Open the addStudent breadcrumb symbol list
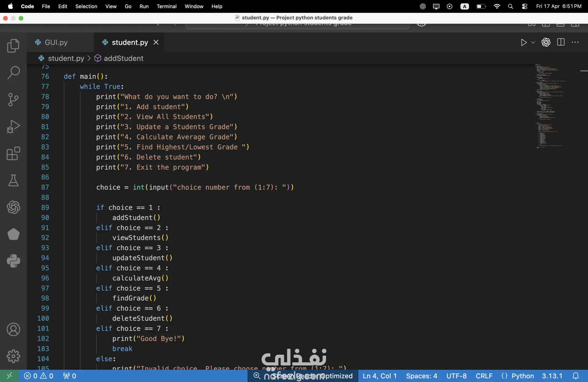The image size is (588, 382). point(119,58)
